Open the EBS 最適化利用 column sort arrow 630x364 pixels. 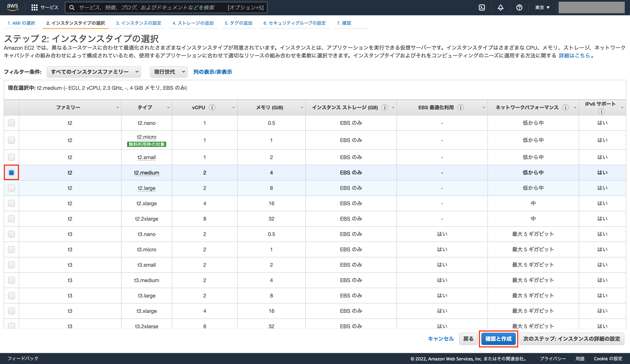484,108
